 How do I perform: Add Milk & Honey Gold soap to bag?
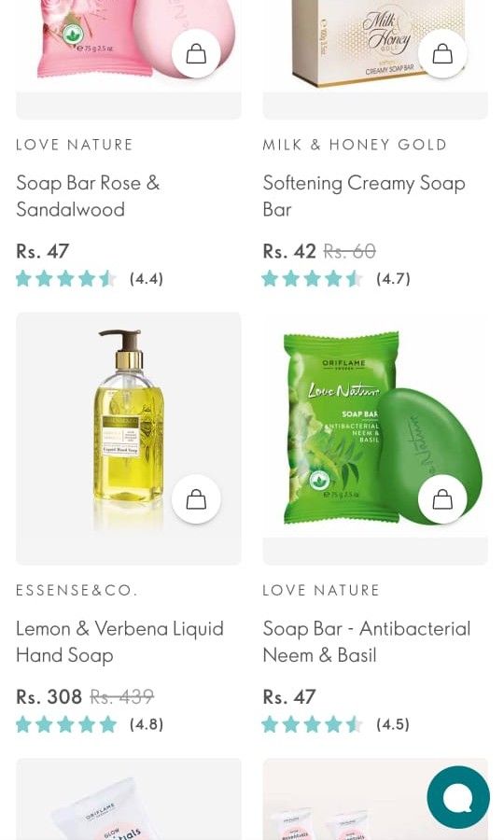442,53
